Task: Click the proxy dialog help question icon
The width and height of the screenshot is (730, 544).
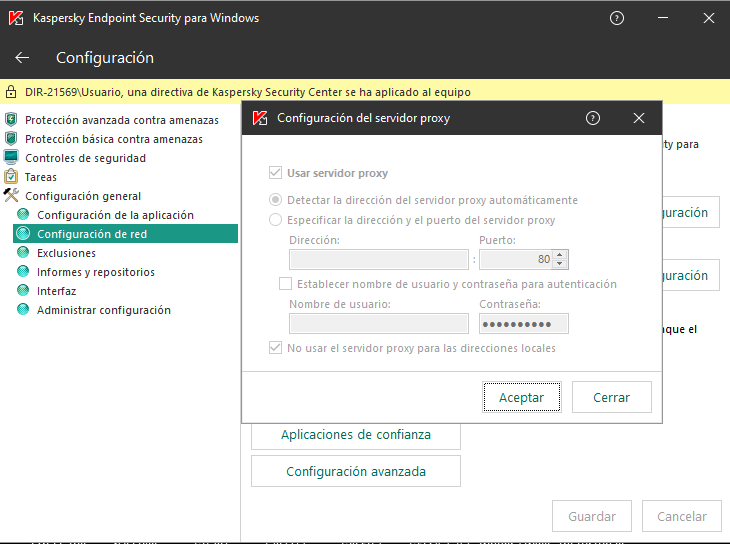Action: (593, 118)
